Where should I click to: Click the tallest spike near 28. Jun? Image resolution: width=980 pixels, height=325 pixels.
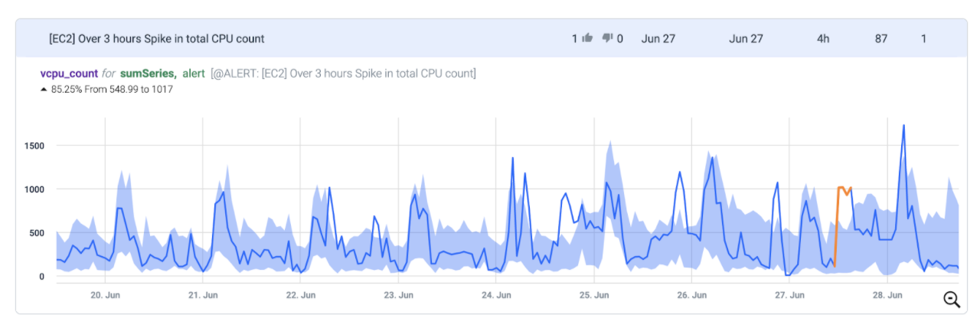[904, 126]
